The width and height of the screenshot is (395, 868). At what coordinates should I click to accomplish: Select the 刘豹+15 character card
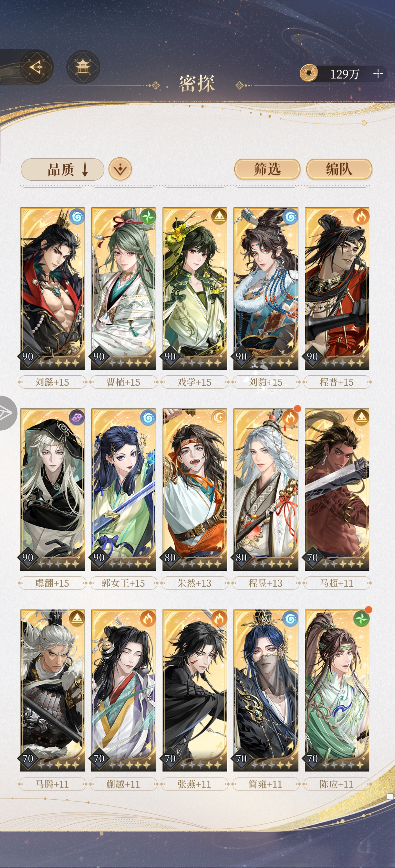pos(266,289)
